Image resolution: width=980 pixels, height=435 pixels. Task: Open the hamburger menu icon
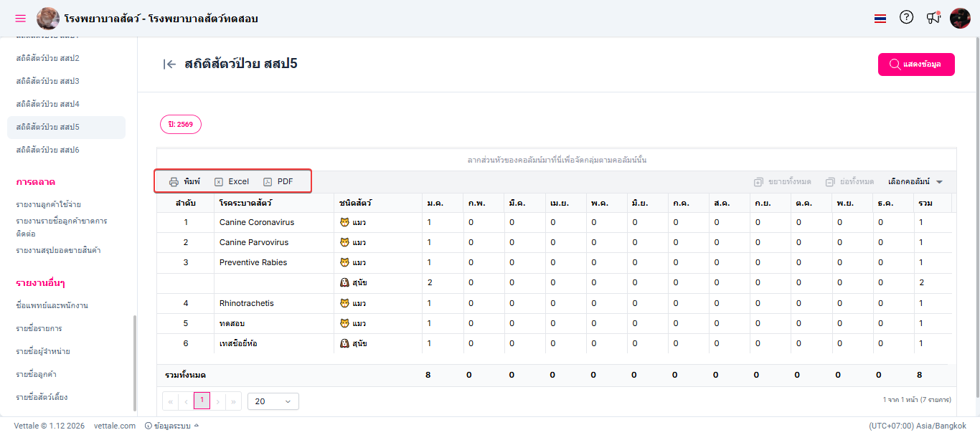[20, 18]
